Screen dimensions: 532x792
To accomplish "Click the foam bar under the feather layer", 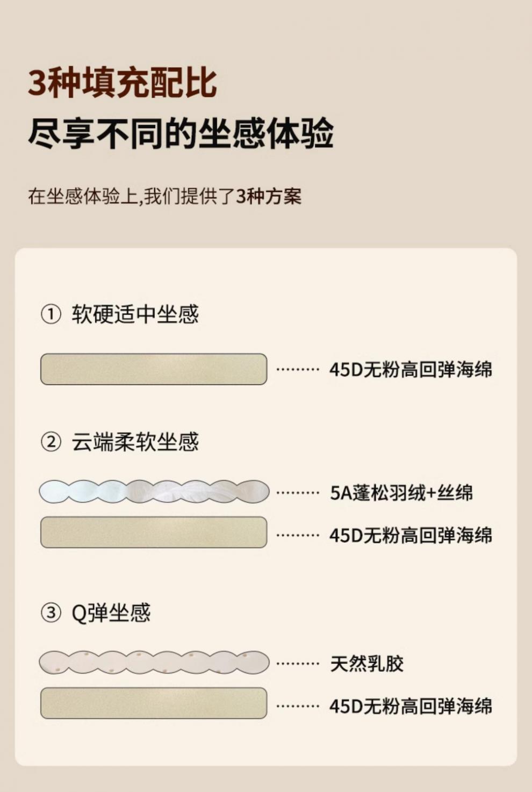I will 154,532.
